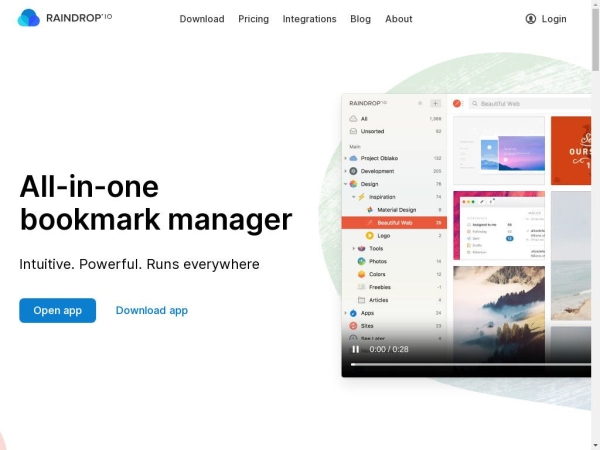Click the Photos collection icon
This screenshot has height=450, width=600.
(x=361, y=261)
